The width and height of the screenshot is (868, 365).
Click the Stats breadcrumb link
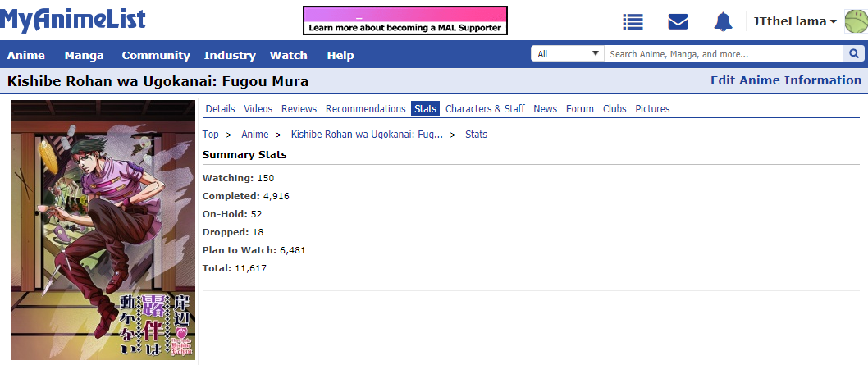[476, 135]
